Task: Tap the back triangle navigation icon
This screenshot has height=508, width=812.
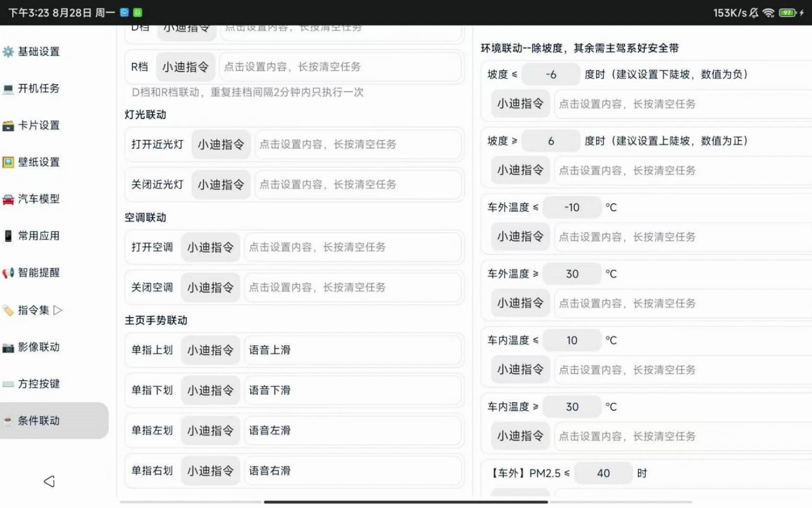Action: pos(49,481)
